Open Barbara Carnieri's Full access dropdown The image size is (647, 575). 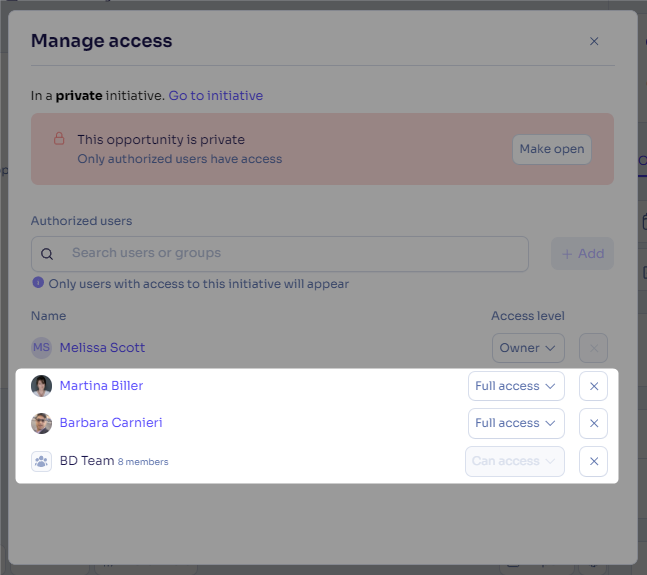click(x=516, y=423)
